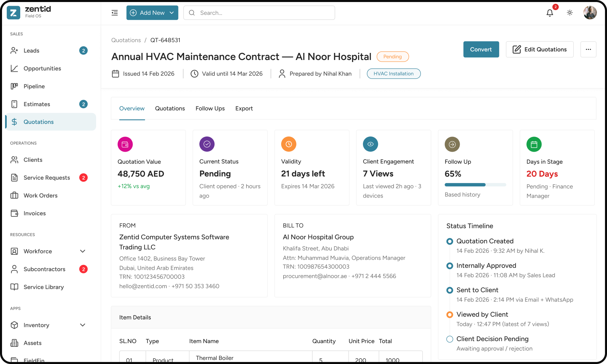Click the Internally Approved timeline marker
Viewport: 607px width, 364px height.
pyautogui.click(x=450, y=266)
